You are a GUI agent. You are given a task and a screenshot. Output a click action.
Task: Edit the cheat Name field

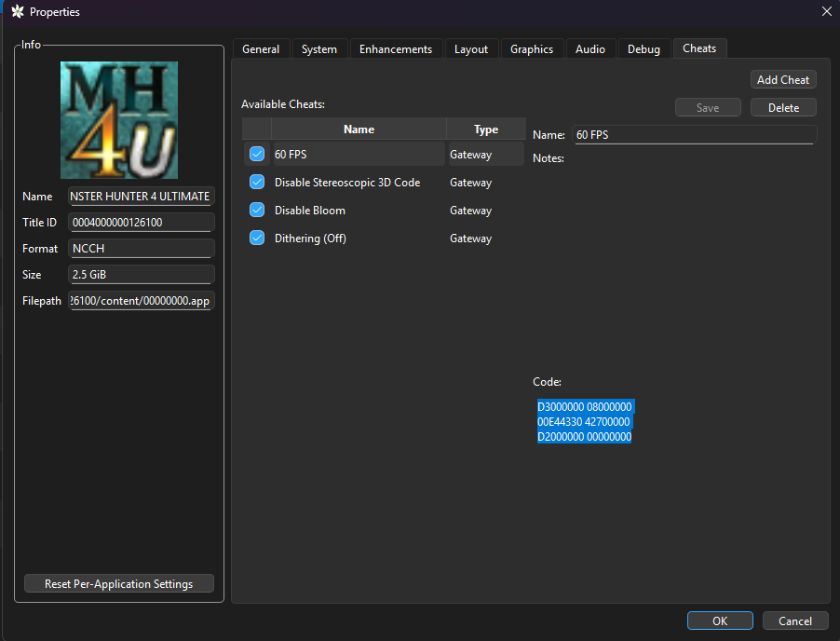point(694,135)
